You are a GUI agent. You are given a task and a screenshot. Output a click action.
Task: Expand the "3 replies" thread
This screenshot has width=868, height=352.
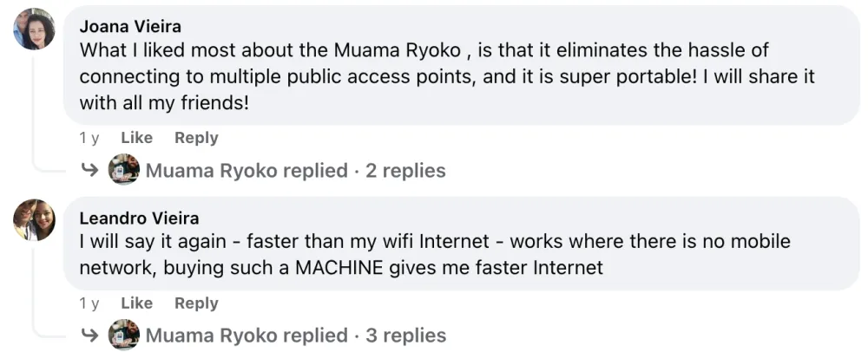[x=405, y=336]
